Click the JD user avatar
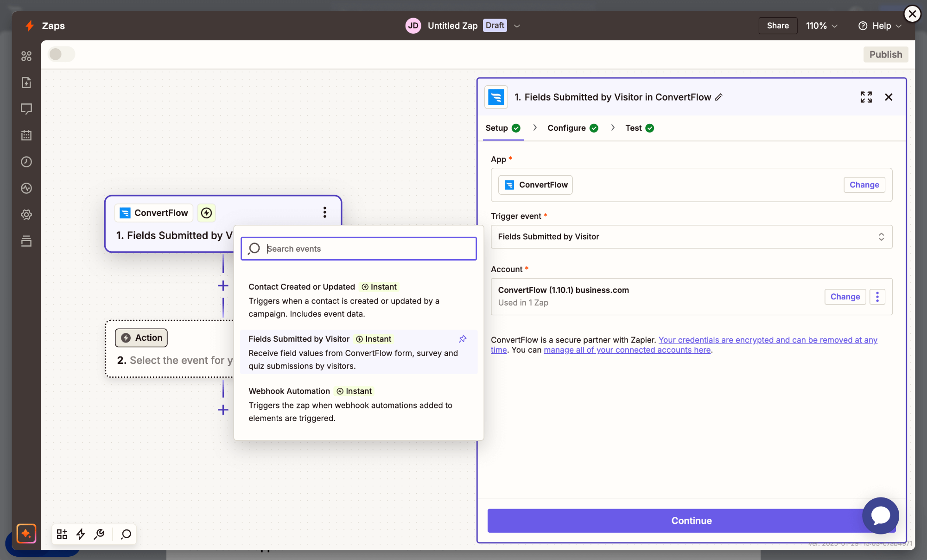 click(x=413, y=25)
